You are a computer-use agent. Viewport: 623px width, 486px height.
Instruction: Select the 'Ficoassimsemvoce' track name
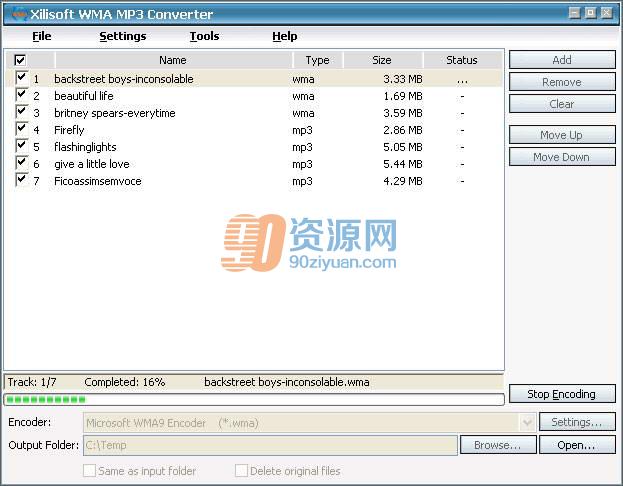[x=98, y=181]
